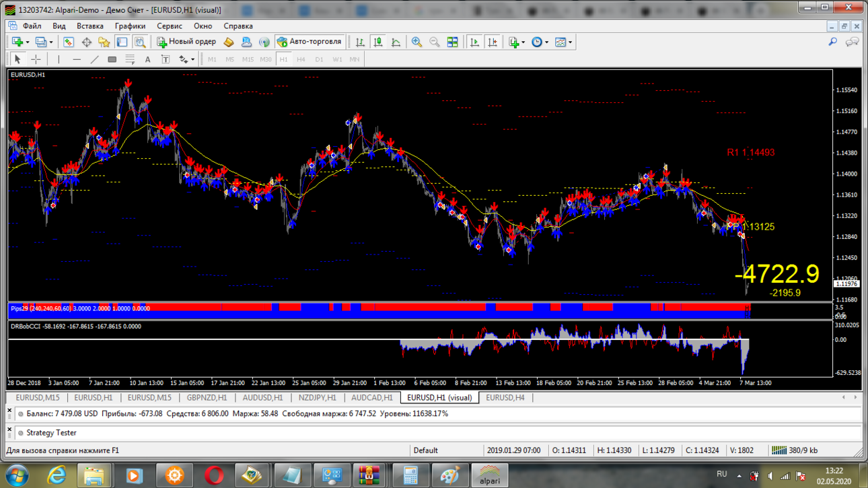Select the crosshair cursor tool

coord(36,59)
